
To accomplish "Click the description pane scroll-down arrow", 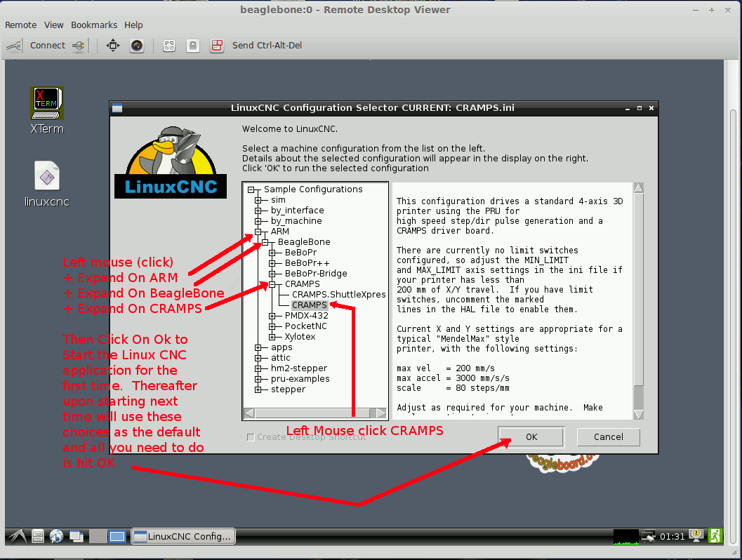I will point(638,415).
